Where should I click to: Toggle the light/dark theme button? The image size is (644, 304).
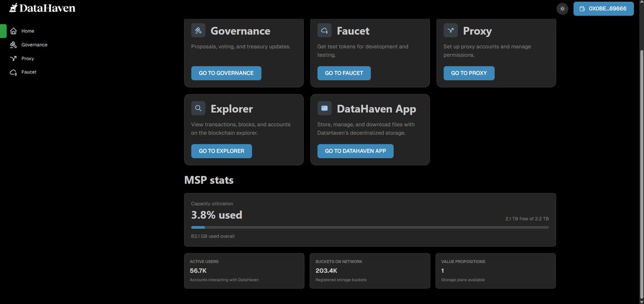point(562,9)
